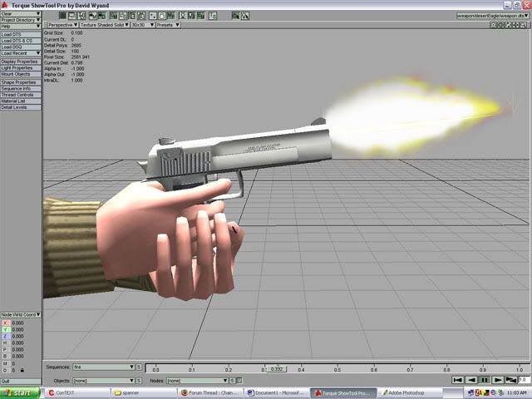Click the rewind to start playback button
Viewport: 532px width, 399px height.
(457, 380)
